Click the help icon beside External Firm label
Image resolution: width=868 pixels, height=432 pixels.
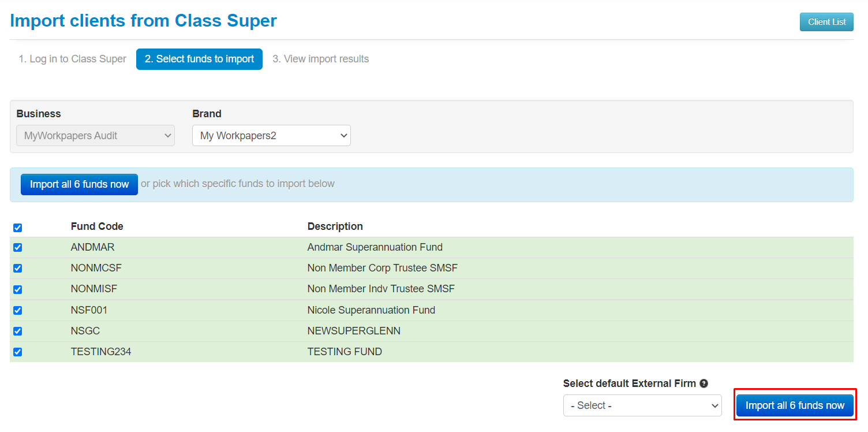click(704, 383)
